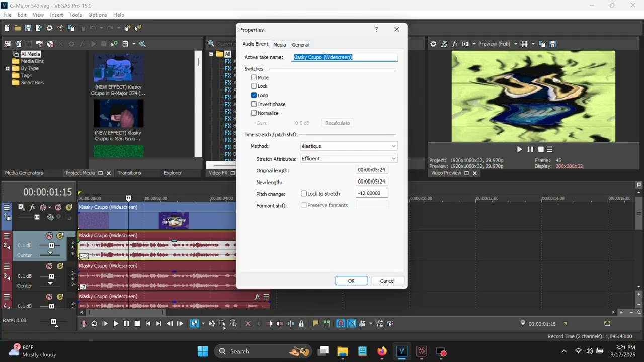Image resolution: width=644 pixels, height=362 pixels.
Task: Open the Stretch Attributes dropdown showing Efficient
Action: (x=349, y=159)
